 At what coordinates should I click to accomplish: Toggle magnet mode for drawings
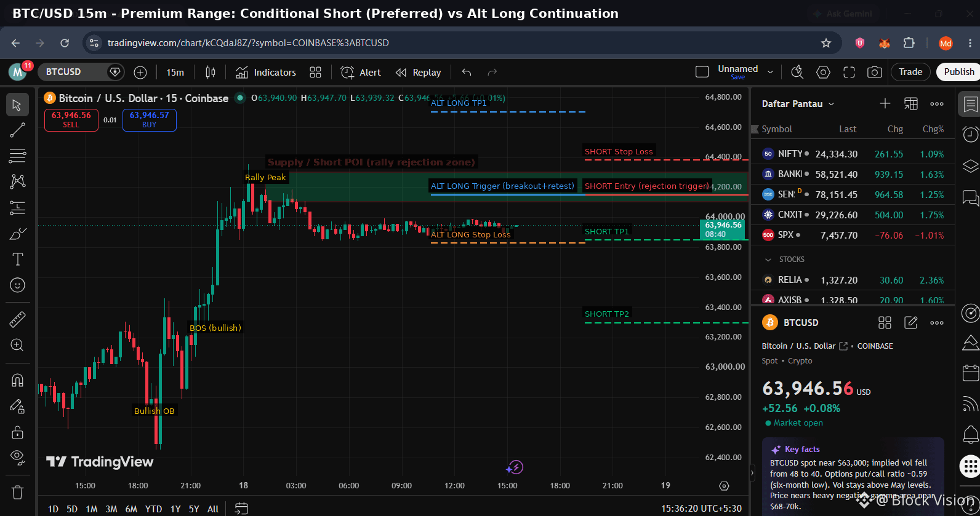coord(17,380)
